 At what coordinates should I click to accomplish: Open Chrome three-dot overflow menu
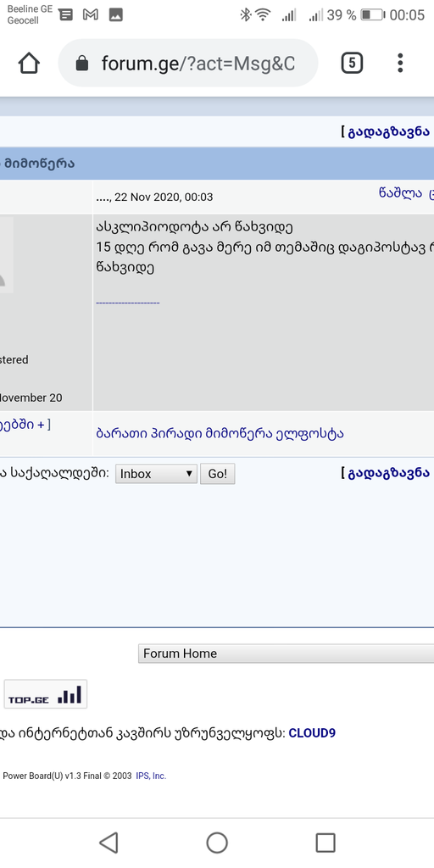[400, 63]
